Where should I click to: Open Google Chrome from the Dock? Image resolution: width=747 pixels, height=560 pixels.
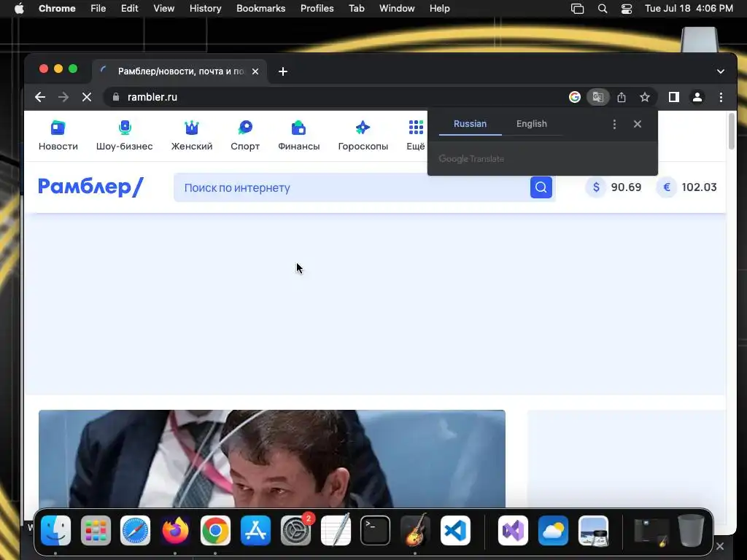tap(215, 531)
